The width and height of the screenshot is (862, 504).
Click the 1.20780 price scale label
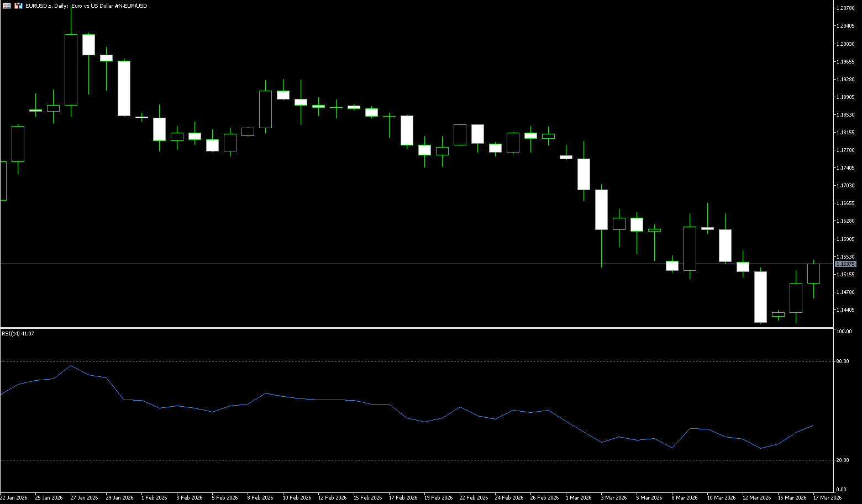tap(845, 8)
